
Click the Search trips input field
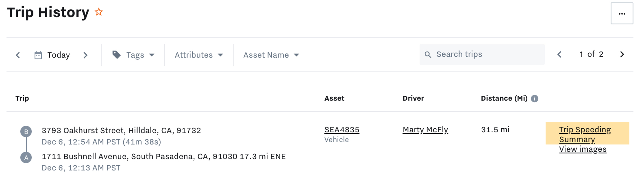(482, 54)
